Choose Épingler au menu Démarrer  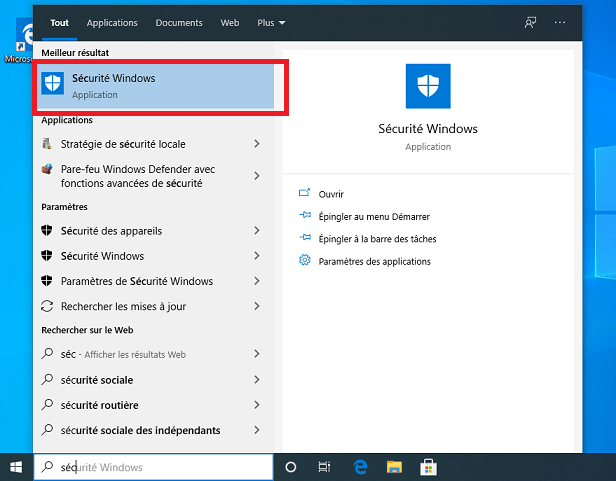373,216
